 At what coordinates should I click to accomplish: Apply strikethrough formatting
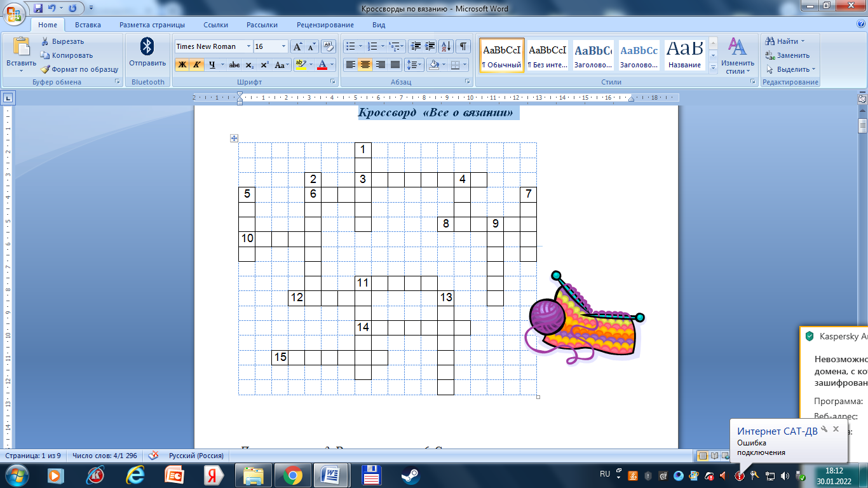click(x=234, y=65)
